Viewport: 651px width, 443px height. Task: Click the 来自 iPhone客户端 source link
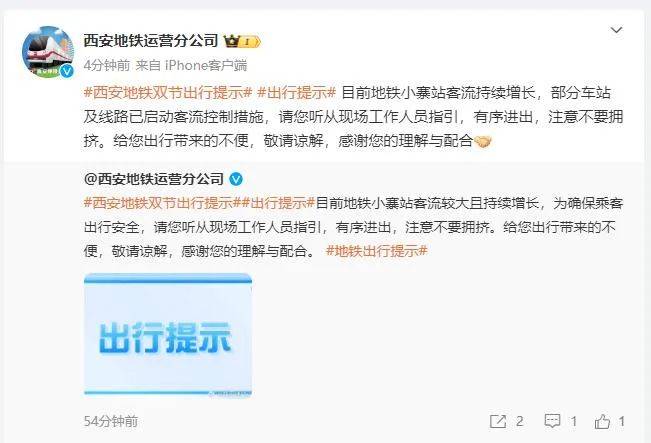(x=191, y=65)
